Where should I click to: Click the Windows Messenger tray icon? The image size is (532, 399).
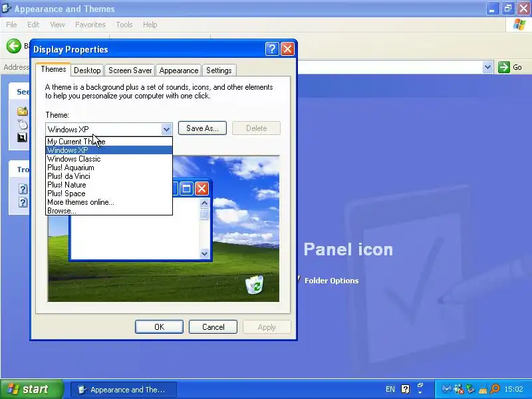pos(459,388)
